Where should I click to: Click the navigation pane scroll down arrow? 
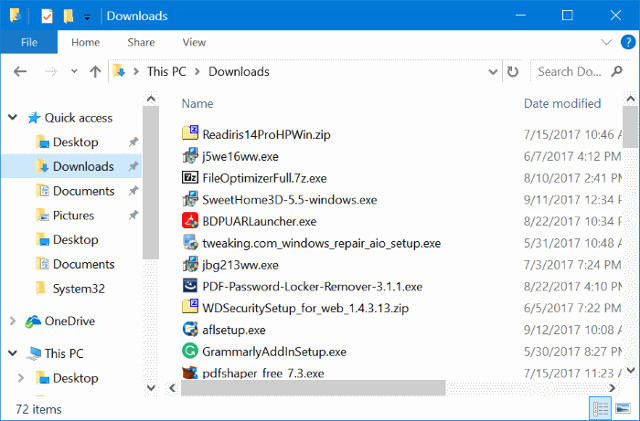click(x=151, y=388)
